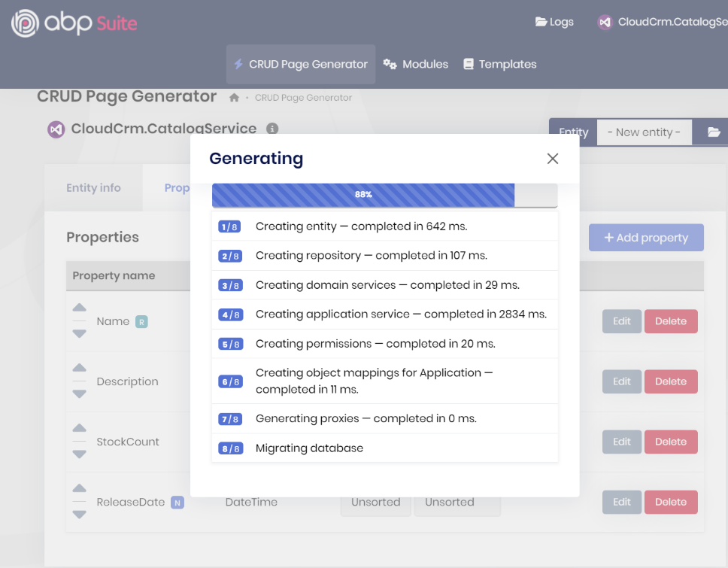Screen dimensions: 728x568
Task: Click info icon beside CloudCrm.CatalogService
Action: click(272, 129)
